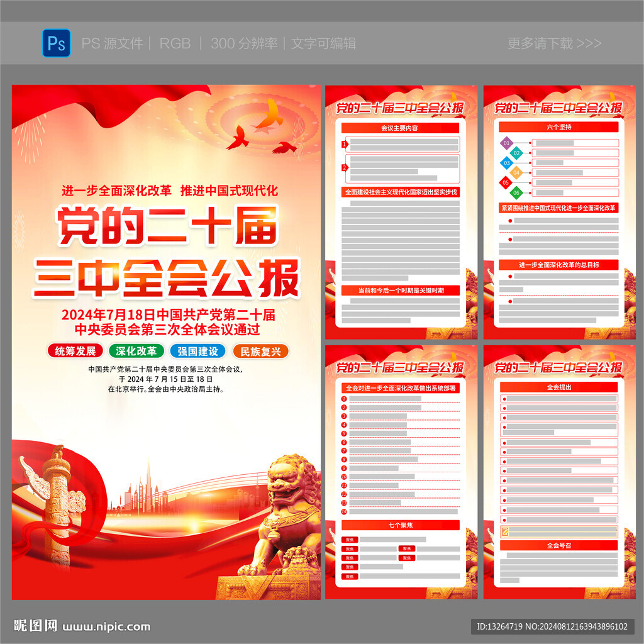The height and width of the screenshot is (644, 644).
Task: Click the 六个坚持 section header
Action: coord(558,127)
